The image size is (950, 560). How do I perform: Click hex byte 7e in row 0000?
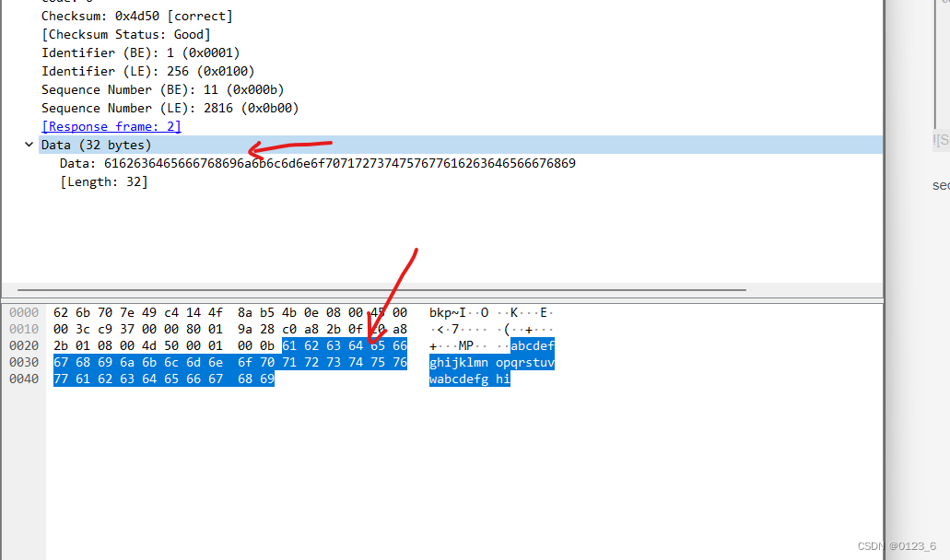(127, 312)
